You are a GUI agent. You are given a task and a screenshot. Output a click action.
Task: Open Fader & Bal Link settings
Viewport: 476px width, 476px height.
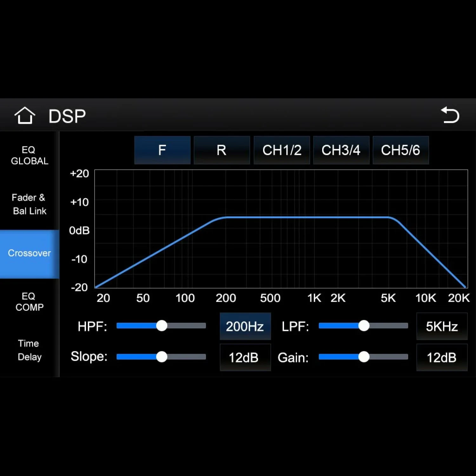pos(29,204)
